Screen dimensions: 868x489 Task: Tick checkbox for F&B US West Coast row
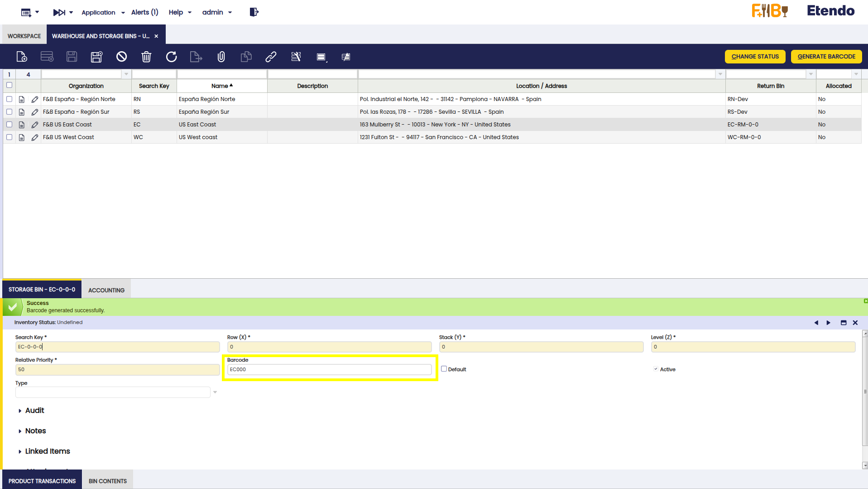[x=9, y=137]
